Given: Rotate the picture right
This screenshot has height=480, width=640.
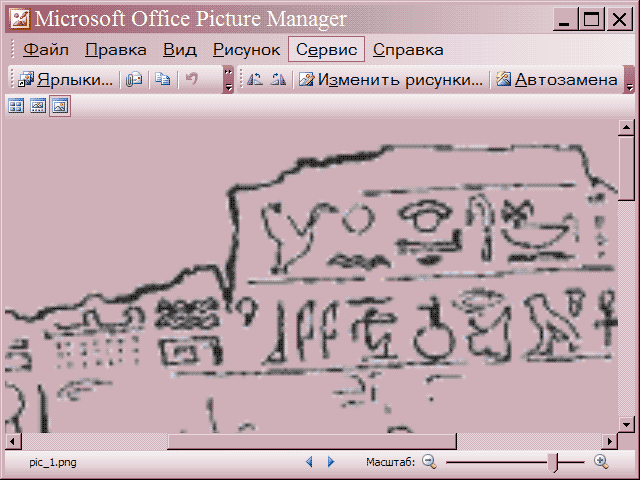Looking at the screenshot, I should 279,79.
